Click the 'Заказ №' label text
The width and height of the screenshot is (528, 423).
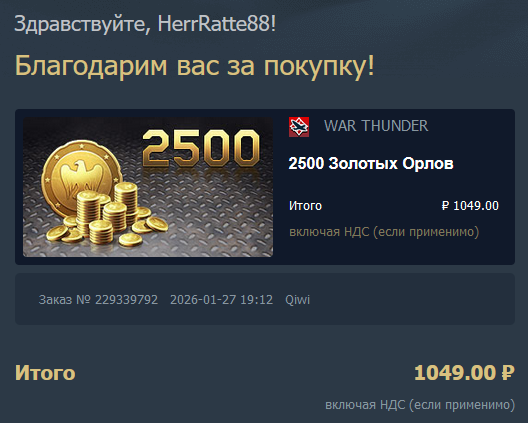click(65, 300)
